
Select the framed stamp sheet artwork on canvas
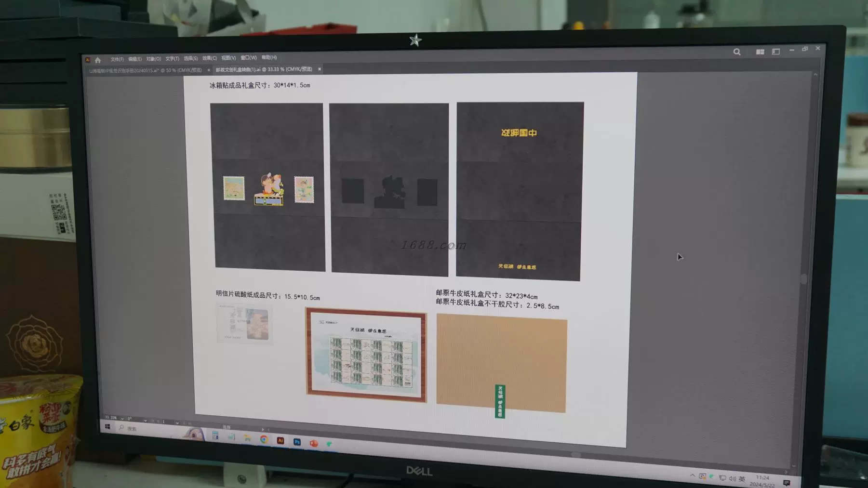(366, 355)
